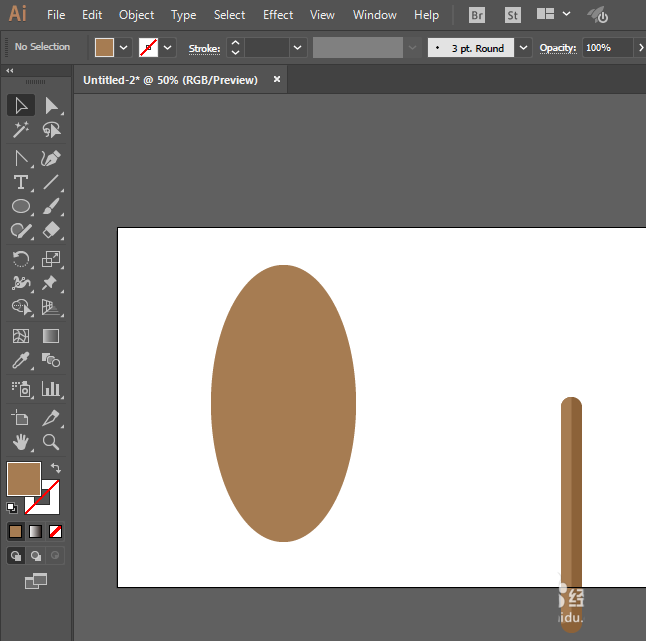The image size is (646, 641).
Task: Activate the Eyedropper tool
Action: pyautogui.click(x=20, y=361)
